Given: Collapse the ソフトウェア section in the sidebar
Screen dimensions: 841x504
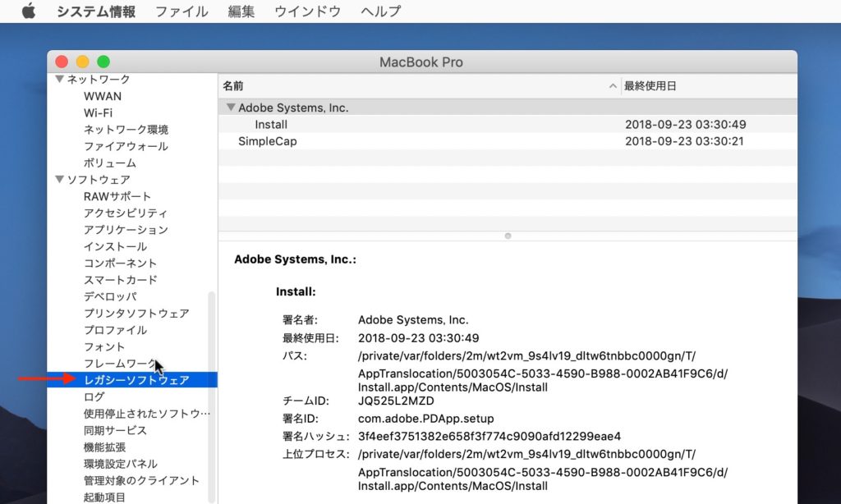Looking at the screenshot, I should pos(58,179).
